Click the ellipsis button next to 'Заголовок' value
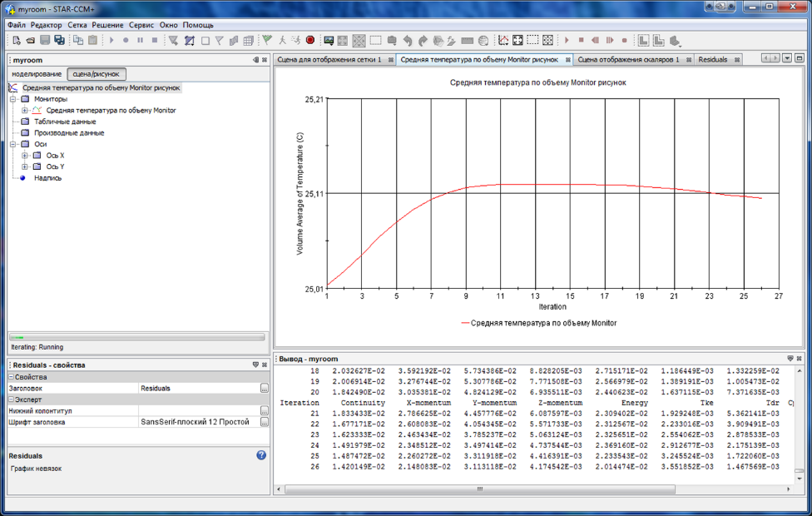812x516 pixels. [x=264, y=389]
